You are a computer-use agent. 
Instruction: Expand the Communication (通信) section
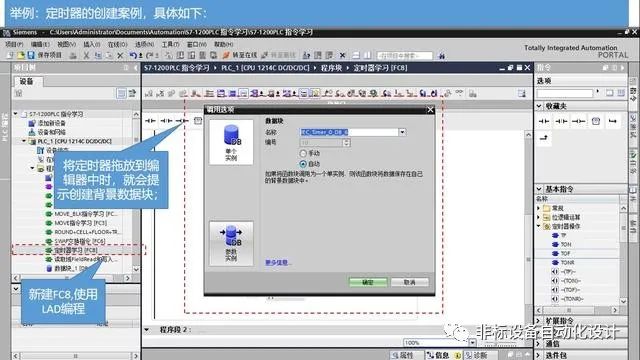coord(539,344)
